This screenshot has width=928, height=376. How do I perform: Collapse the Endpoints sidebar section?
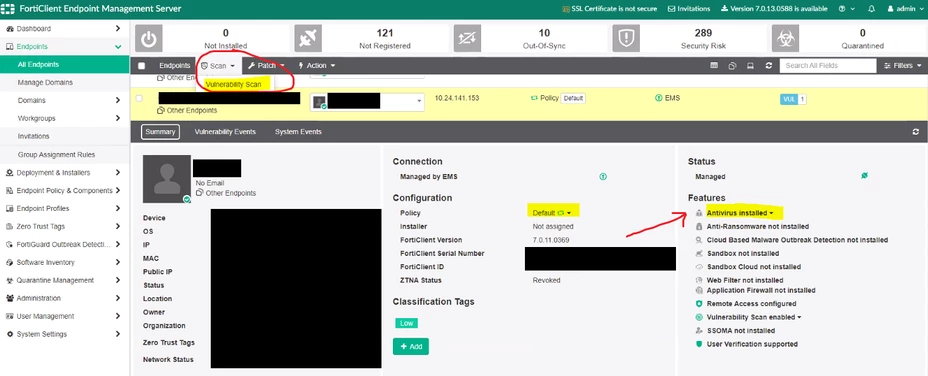tap(64, 46)
